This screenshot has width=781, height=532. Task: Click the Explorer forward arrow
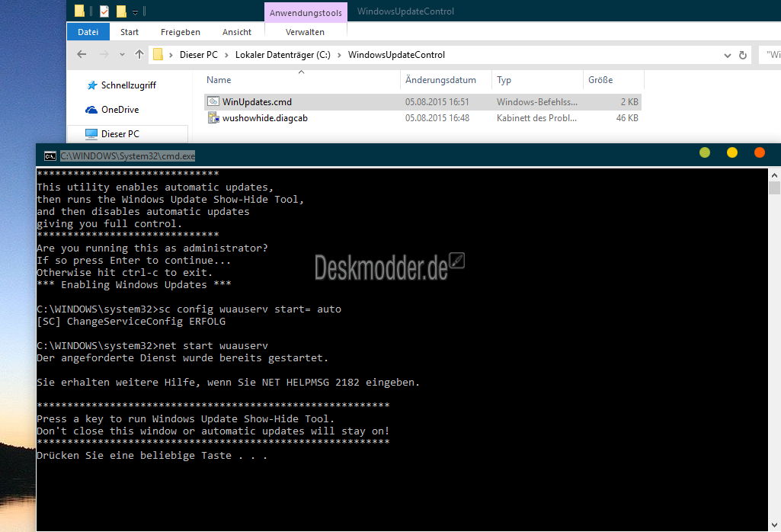click(x=104, y=55)
